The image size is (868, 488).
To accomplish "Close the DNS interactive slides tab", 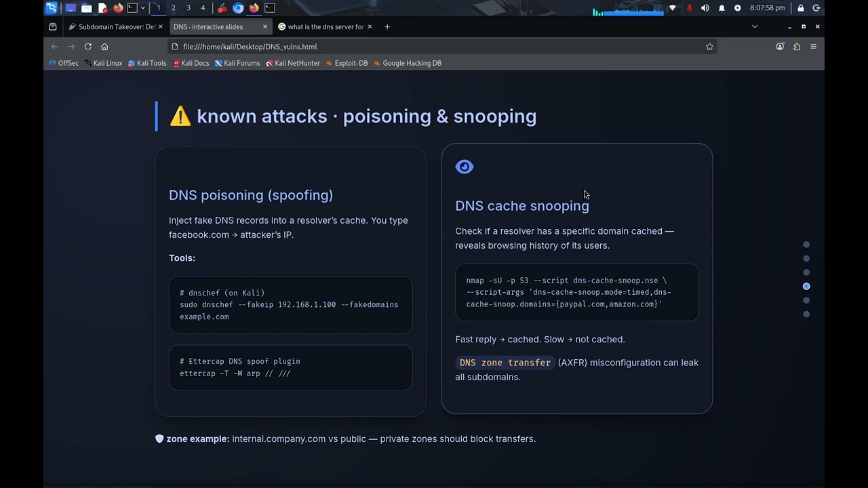I will pyautogui.click(x=265, y=26).
